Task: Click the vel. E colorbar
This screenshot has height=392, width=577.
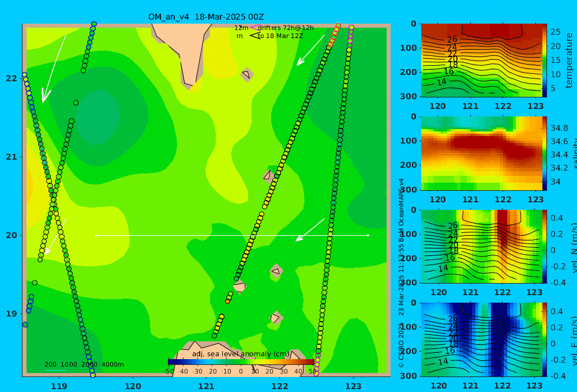Action: tap(545, 340)
